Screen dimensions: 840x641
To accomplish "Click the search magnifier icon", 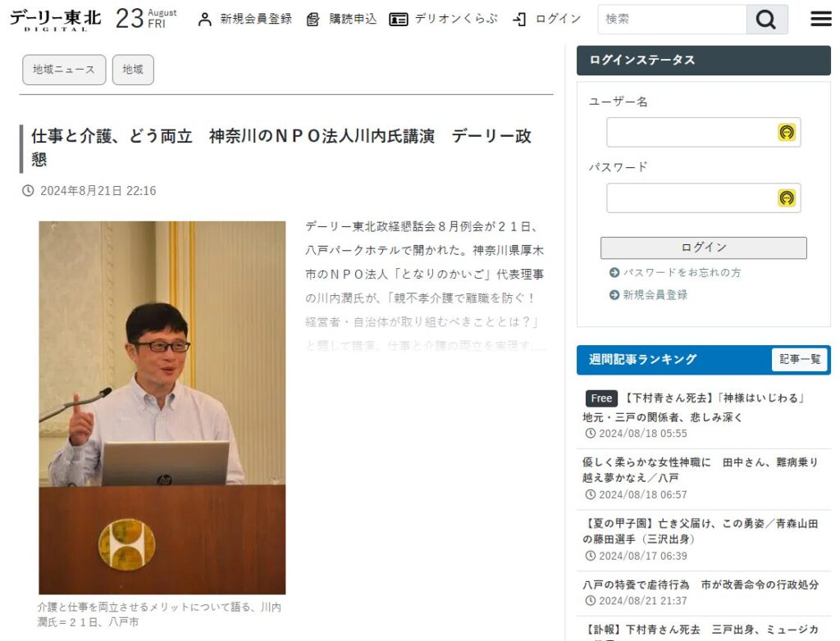I will 767,20.
